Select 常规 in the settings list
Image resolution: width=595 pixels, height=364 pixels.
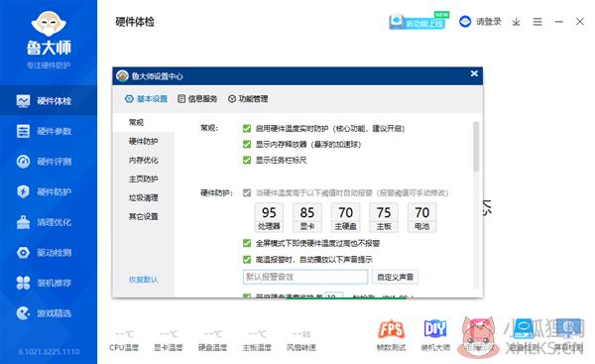coord(144,122)
